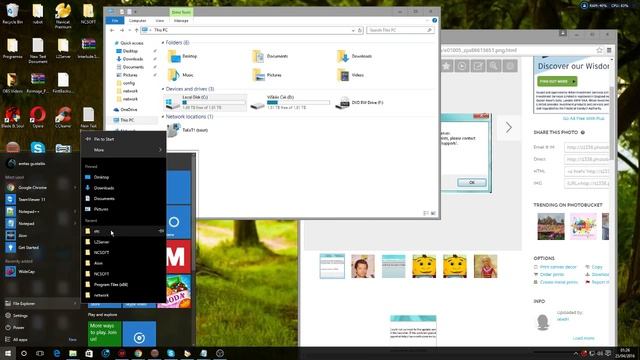Open the Groove Music tile
The height and width of the screenshot is (360, 640).
pos(139,334)
